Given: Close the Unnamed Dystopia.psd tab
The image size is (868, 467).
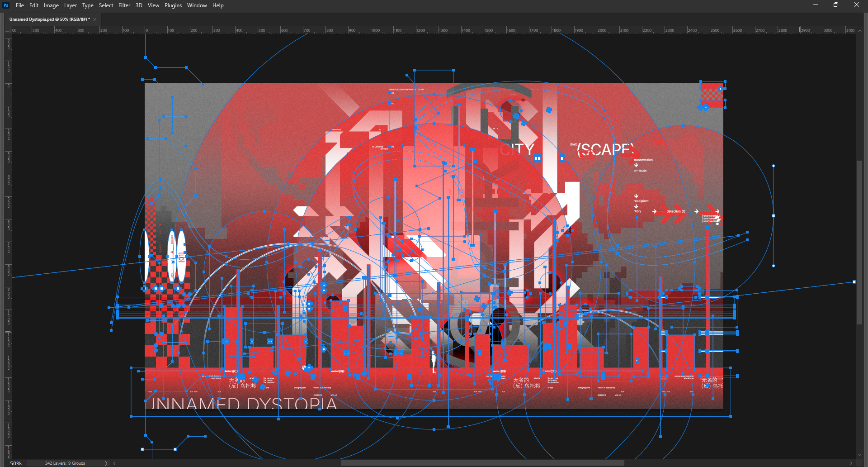Looking at the screenshot, I should [x=95, y=19].
